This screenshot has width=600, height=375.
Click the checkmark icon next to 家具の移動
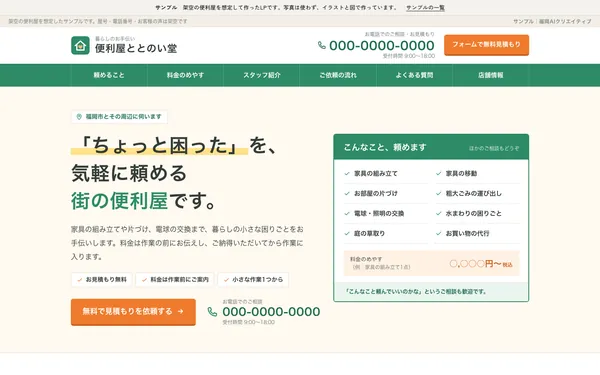point(439,174)
